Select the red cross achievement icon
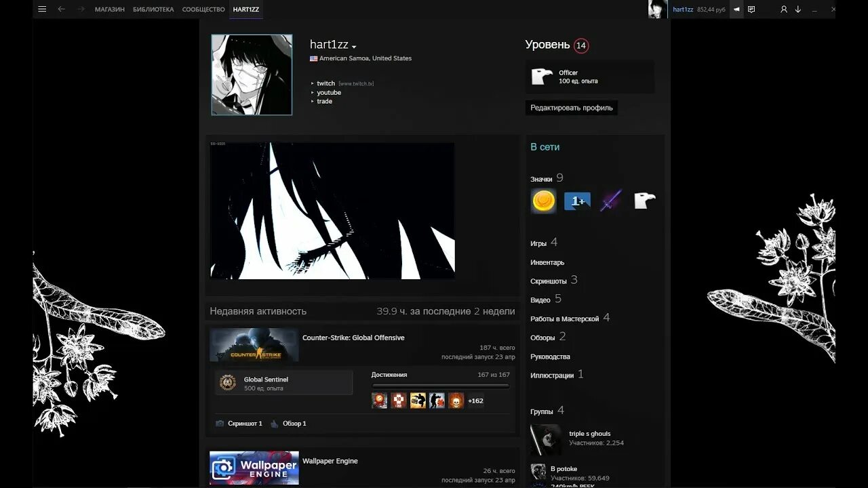 coord(399,401)
